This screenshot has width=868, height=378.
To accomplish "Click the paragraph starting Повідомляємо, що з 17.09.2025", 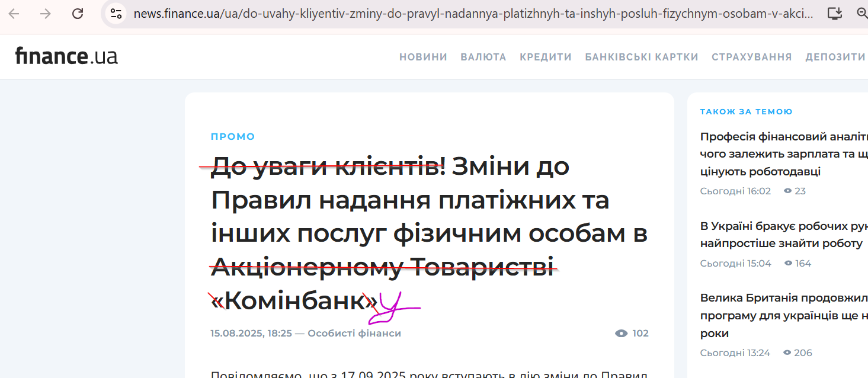I will 429,374.
